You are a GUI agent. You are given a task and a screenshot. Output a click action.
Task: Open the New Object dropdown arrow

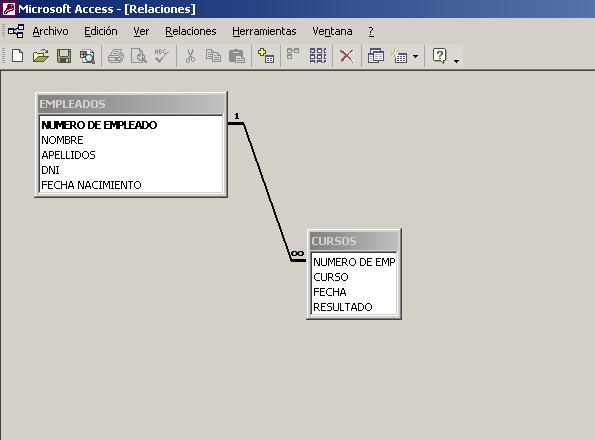(x=416, y=57)
